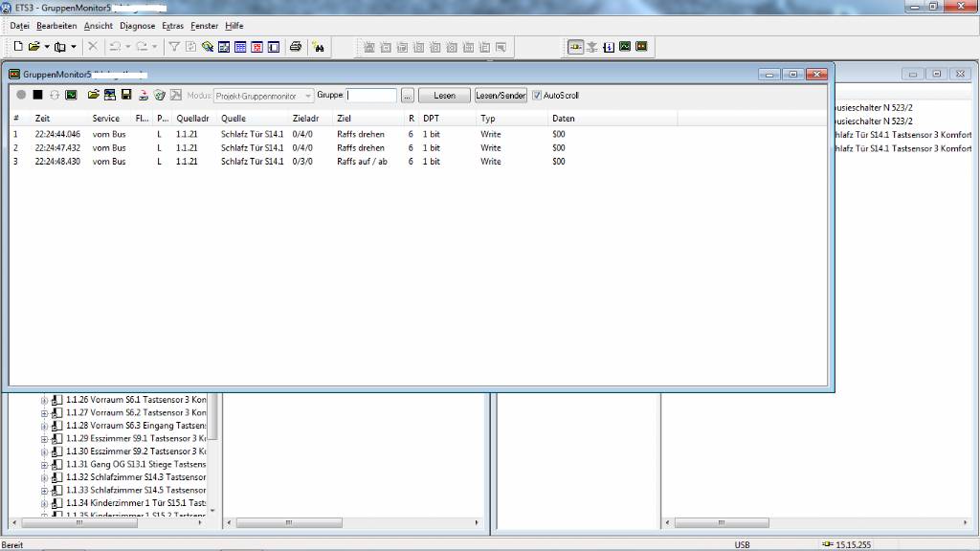The width and height of the screenshot is (980, 551).
Task: Open the Diagnose menu
Action: (138, 26)
